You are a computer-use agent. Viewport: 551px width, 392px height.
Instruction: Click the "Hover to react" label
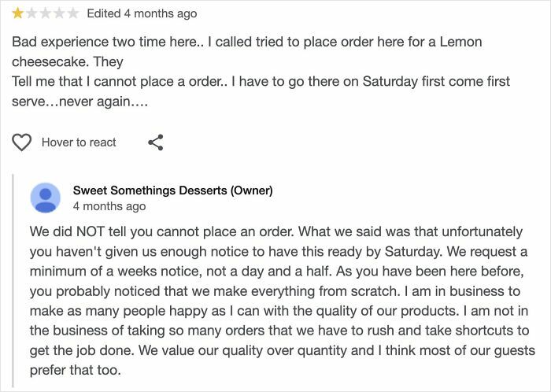pos(79,142)
